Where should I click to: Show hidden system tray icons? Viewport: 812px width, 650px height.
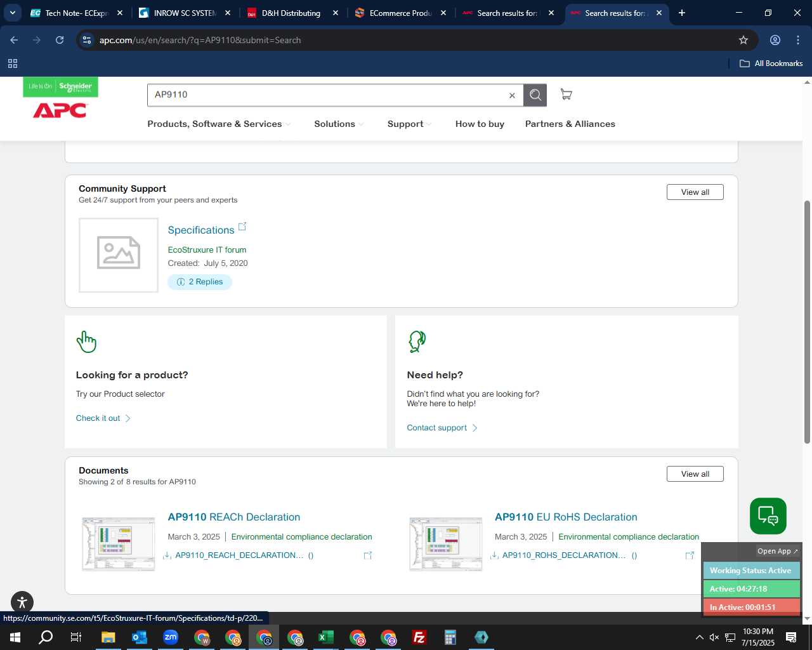click(699, 637)
